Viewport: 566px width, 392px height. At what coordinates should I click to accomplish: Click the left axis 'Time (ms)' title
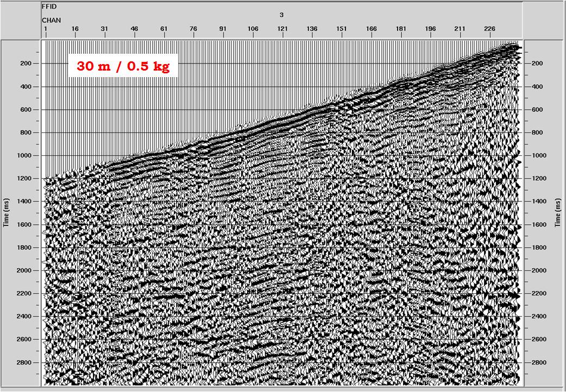tap(6, 213)
